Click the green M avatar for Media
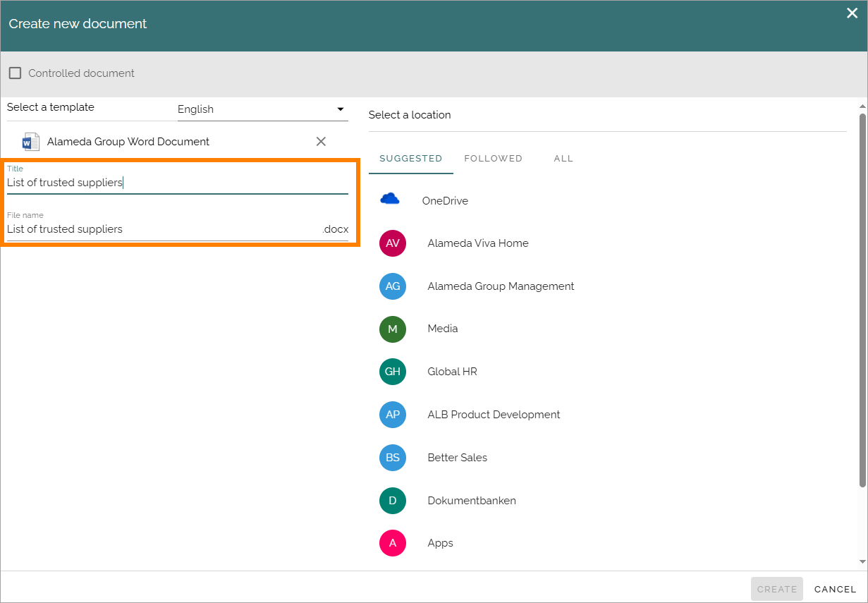The height and width of the screenshot is (603, 868). [x=393, y=329]
